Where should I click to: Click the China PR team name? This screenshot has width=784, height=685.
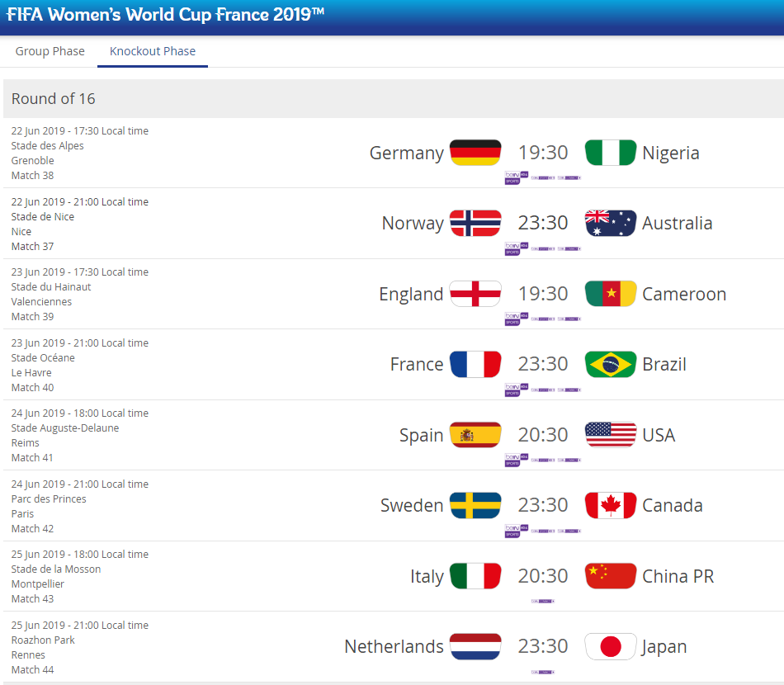point(678,576)
